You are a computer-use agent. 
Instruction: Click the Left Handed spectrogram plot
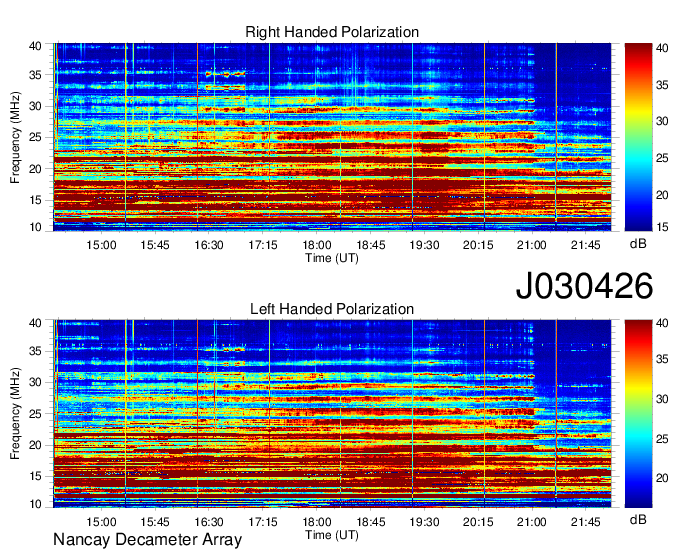point(332,414)
